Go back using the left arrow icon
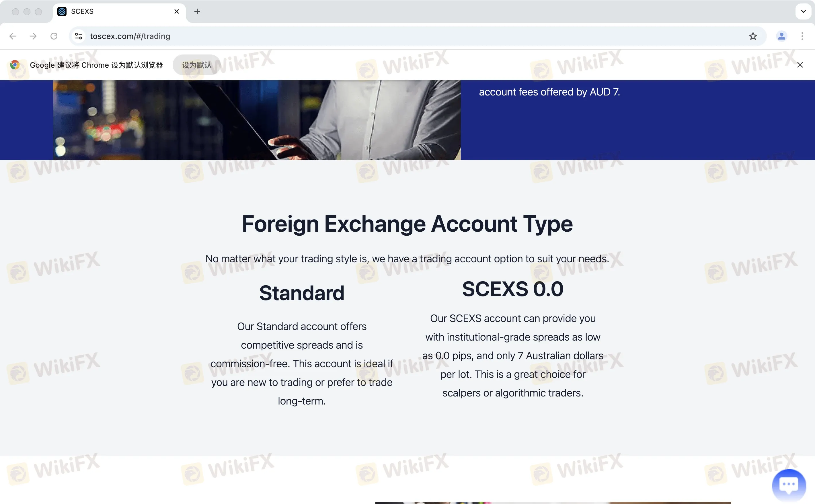 tap(13, 36)
